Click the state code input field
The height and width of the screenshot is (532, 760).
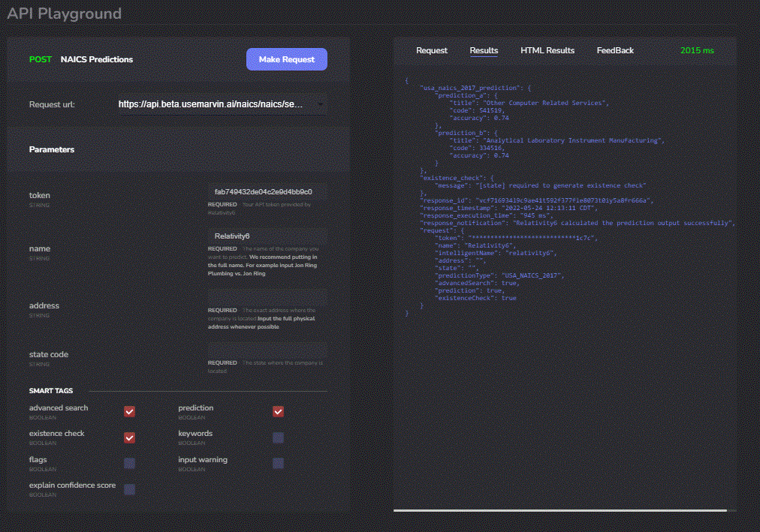[x=267, y=350]
